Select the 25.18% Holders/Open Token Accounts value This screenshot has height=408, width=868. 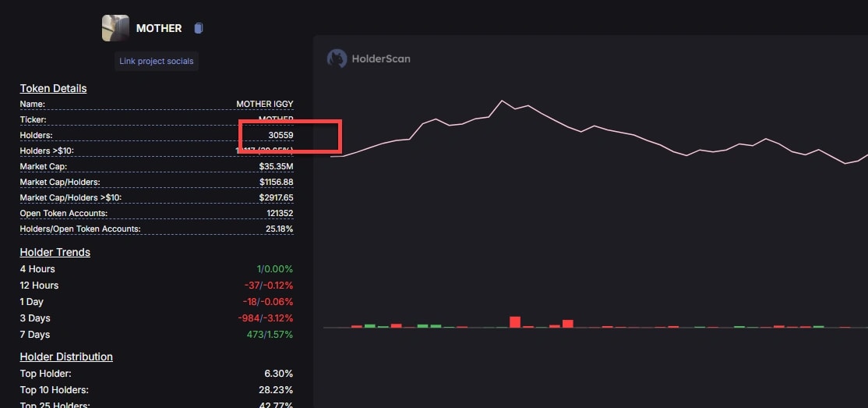pyautogui.click(x=279, y=229)
